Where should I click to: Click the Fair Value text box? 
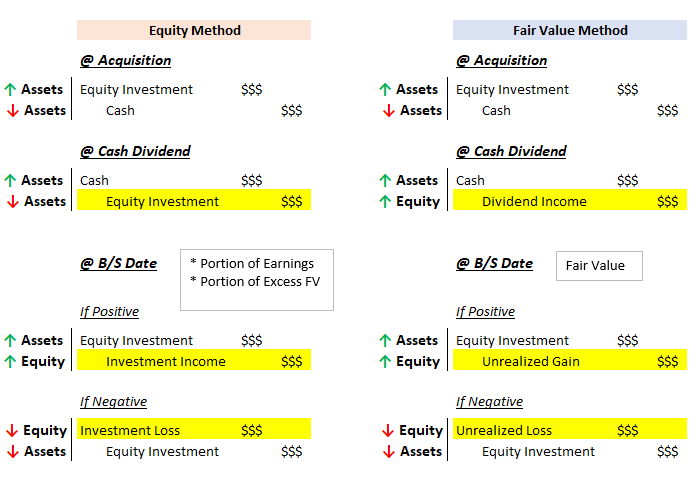click(x=599, y=265)
